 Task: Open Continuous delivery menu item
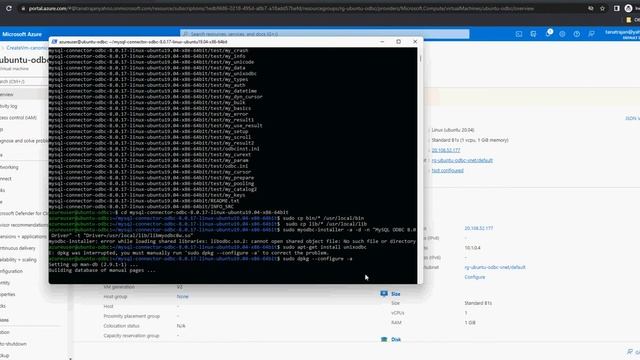pos(18,248)
